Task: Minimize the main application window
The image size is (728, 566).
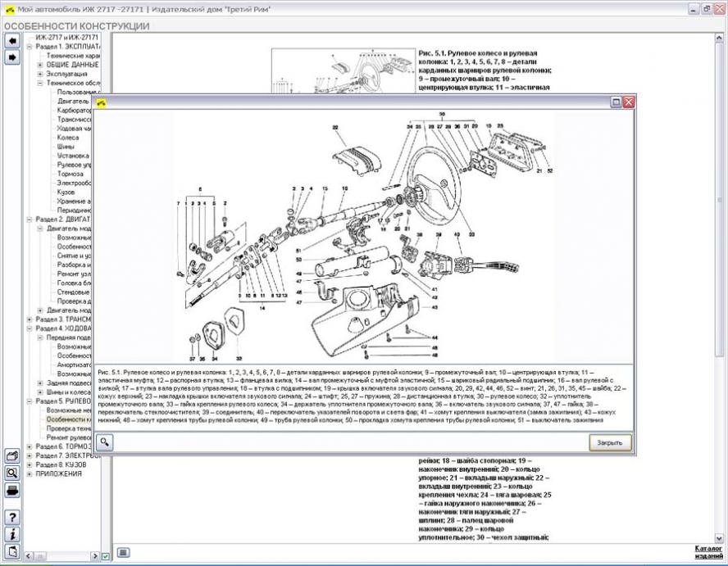Action: (694, 9)
